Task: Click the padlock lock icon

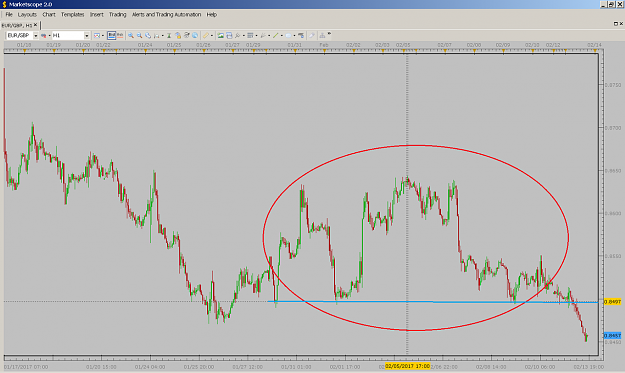Action: 178,35
